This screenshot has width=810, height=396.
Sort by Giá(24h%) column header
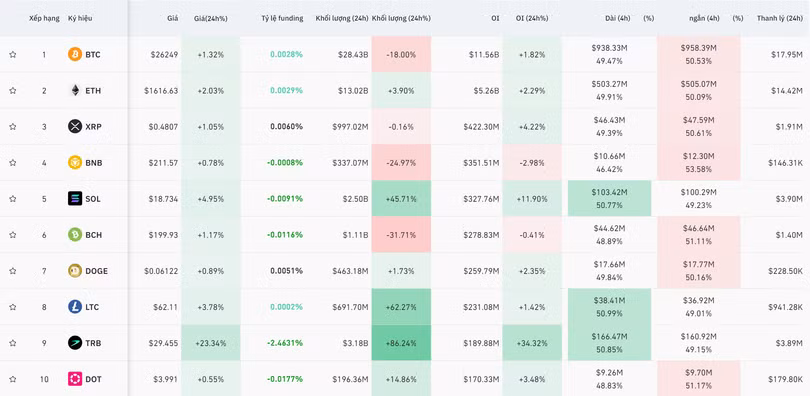coord(210,18)
